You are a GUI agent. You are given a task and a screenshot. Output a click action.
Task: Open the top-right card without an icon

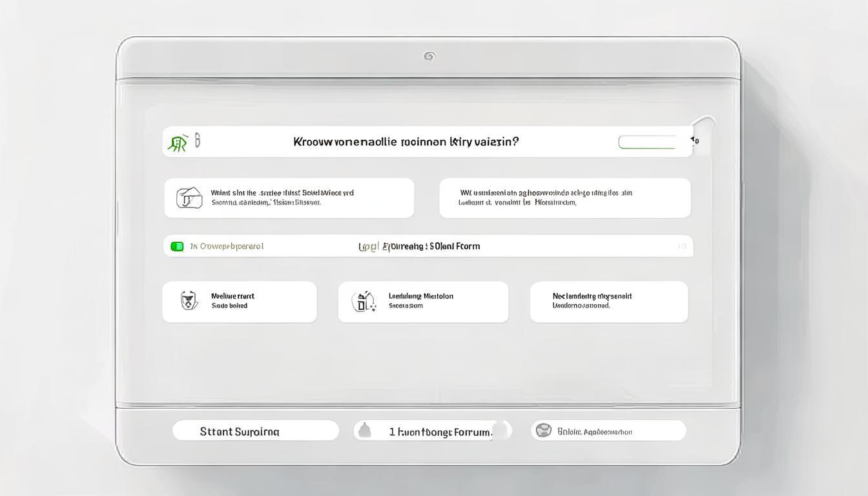[x=564, y=198]
